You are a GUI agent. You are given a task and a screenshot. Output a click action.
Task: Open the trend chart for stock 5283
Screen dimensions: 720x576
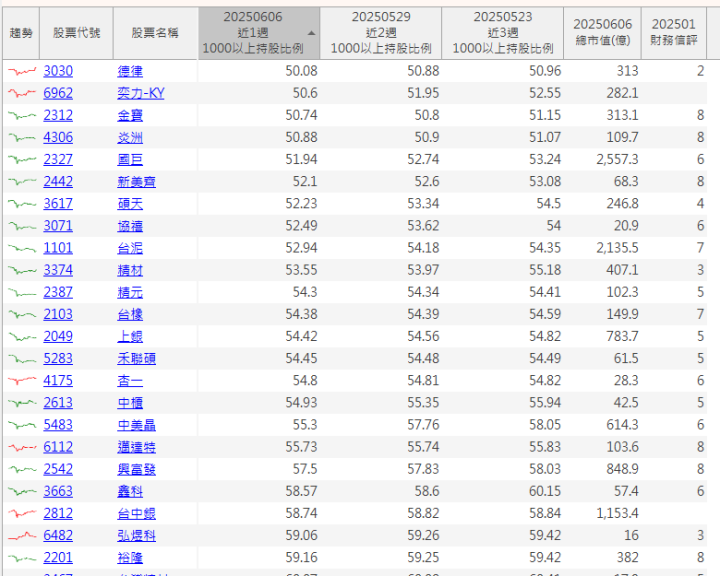(22, 358)
